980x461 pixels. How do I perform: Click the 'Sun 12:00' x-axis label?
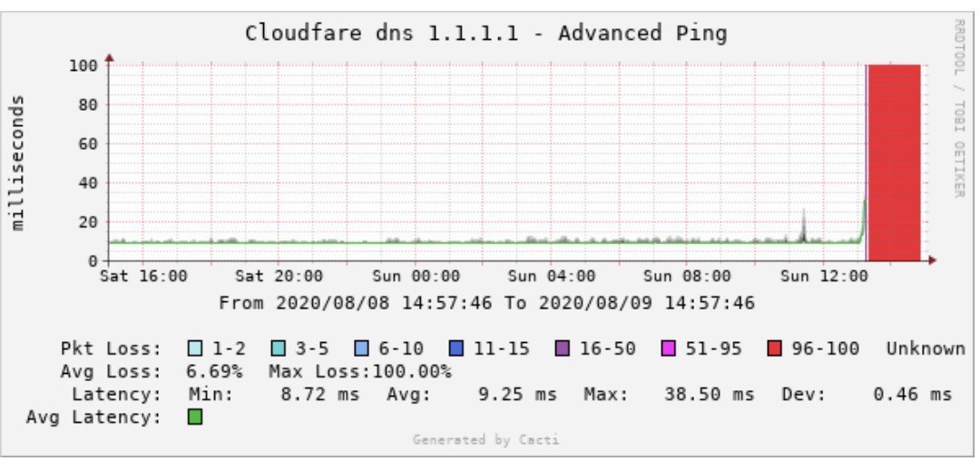[x=823, y=276]
